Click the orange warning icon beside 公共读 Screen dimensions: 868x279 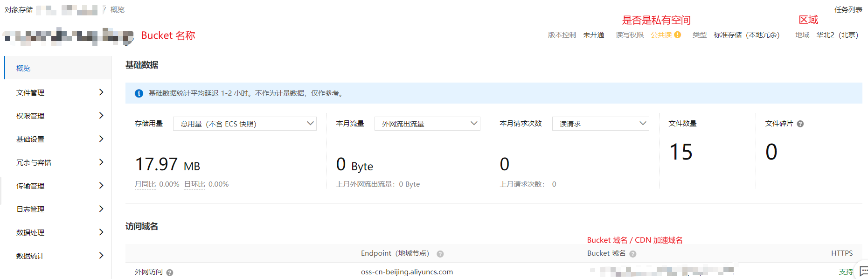tap(678, 35)
